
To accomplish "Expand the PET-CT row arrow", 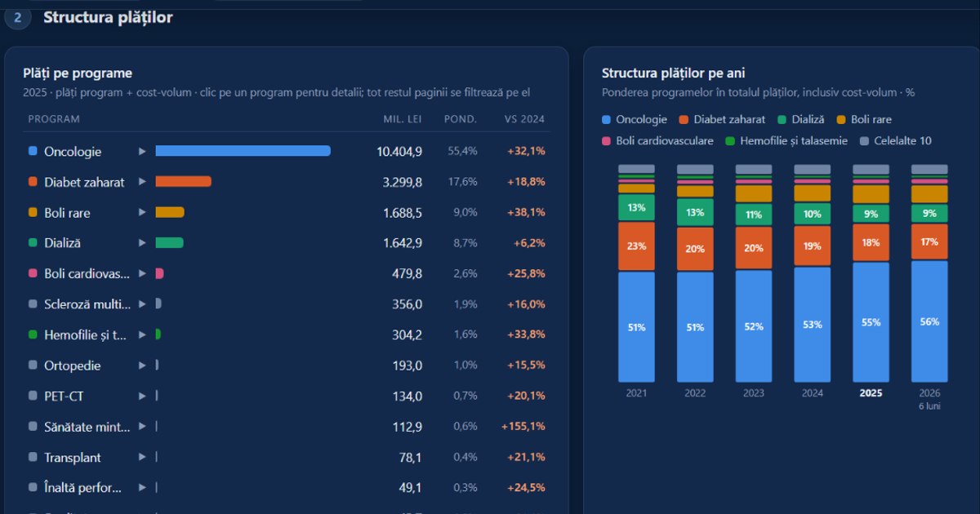I will pos(142,396).
